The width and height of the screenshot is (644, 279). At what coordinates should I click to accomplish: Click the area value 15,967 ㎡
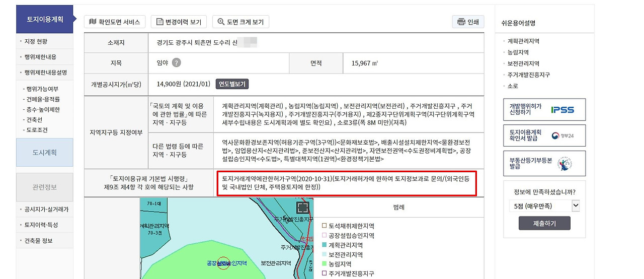pyautogui.click(x=365, y=63)
